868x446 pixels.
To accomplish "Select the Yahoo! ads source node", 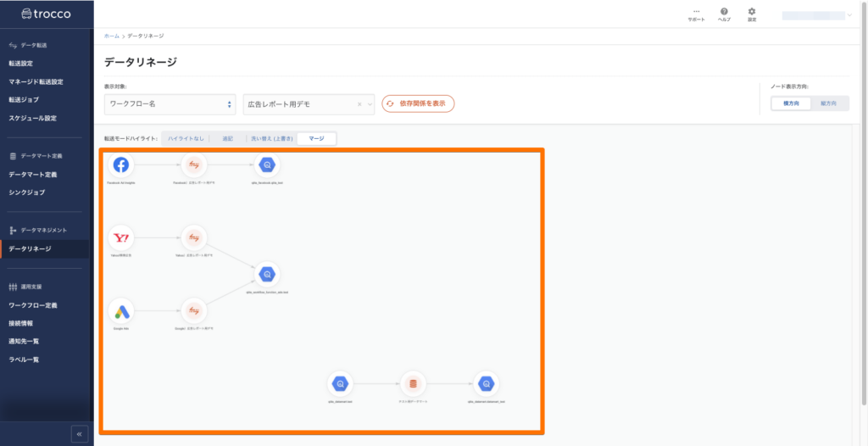I will 120,237.
